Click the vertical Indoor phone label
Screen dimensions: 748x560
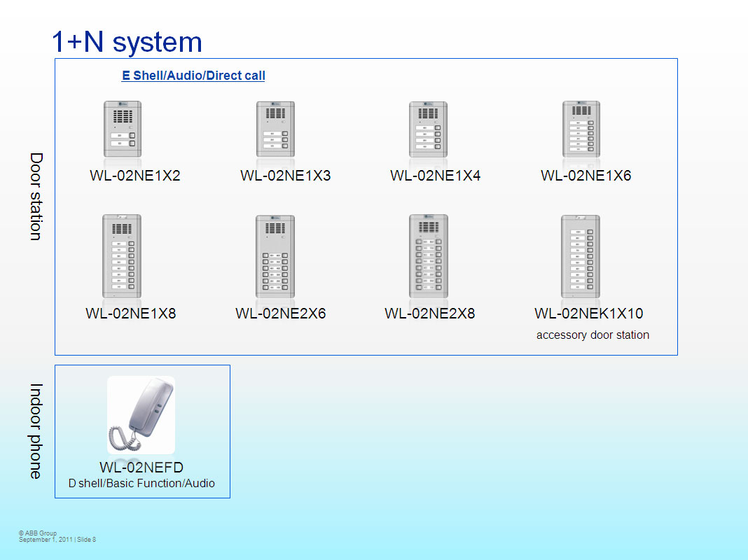click(36, 430)
